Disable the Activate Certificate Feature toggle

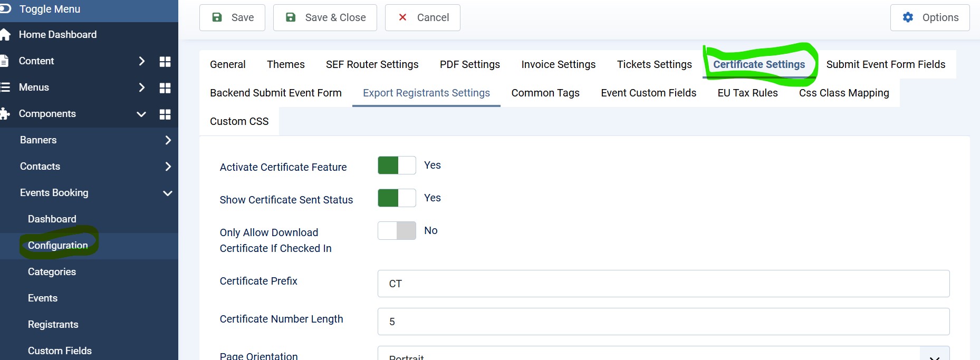click(x=397, y=166)
